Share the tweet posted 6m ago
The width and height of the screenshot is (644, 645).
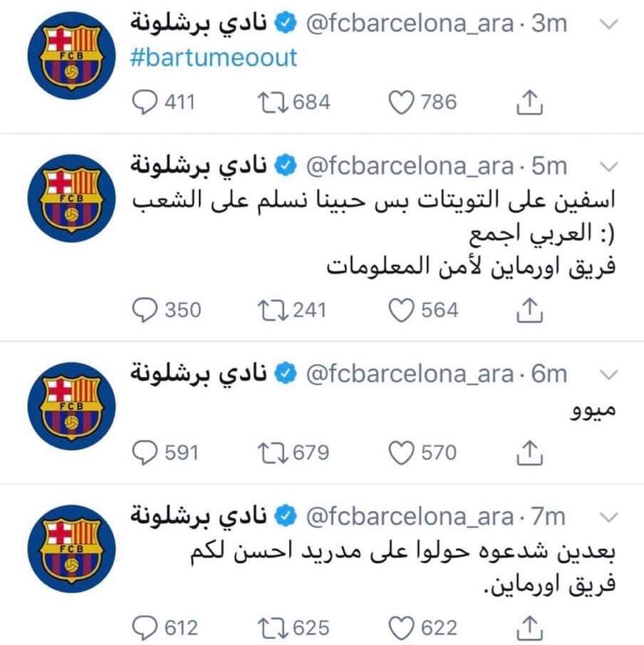[x=530, y=452]
